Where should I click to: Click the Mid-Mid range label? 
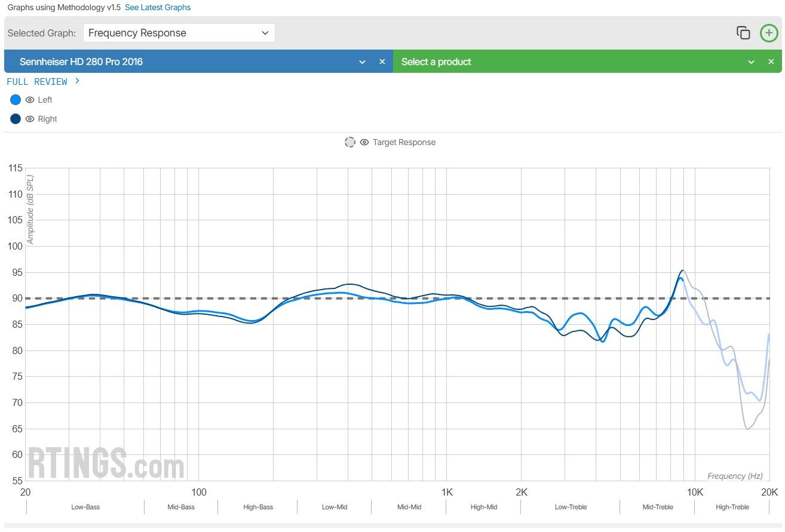point(409,507)
